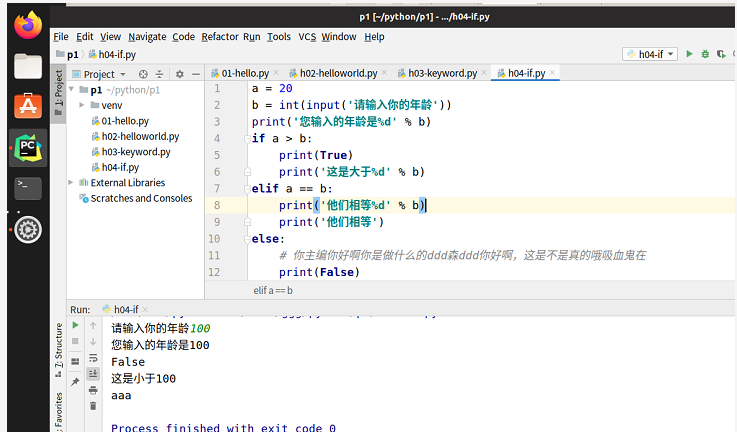
Task: Toggle pin tab in Run panel
Action: tap(75, 381)
